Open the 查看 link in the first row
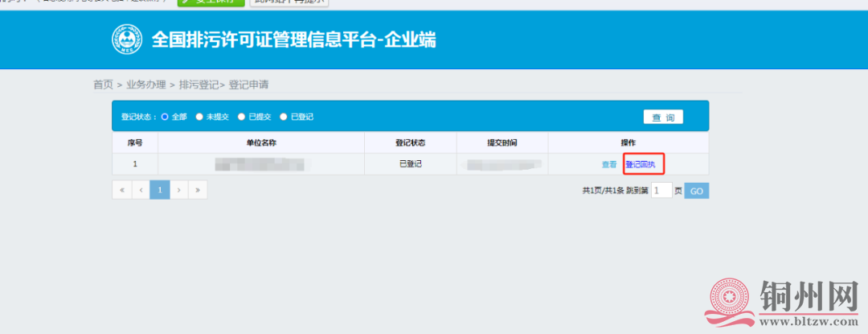 (x=609, y=164)
